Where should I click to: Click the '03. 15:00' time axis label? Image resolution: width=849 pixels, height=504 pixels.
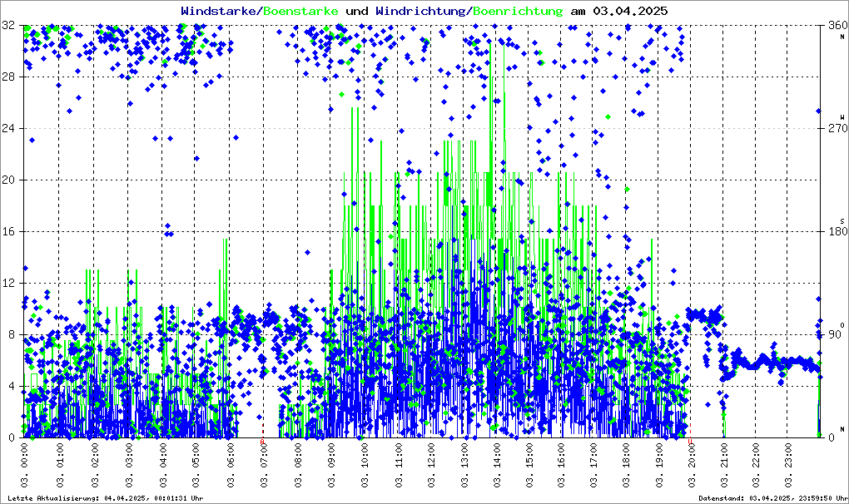pyautogui.click(x=529, y=465)
